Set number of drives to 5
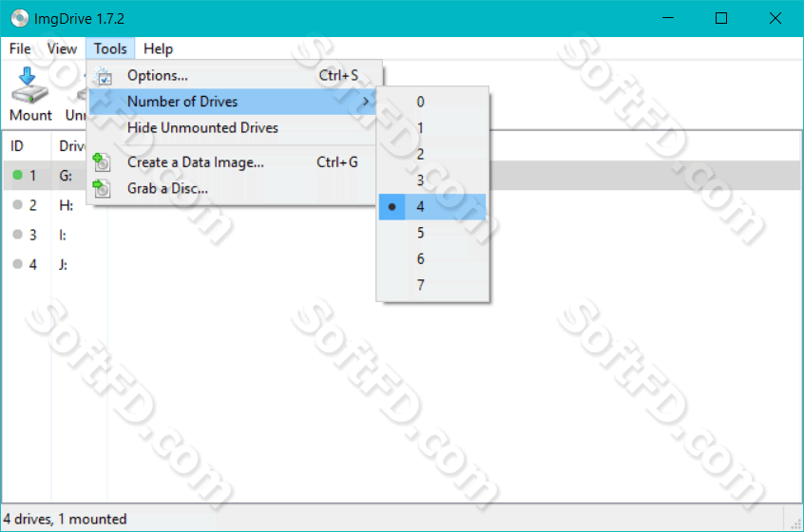804x532 pixels. [x=432, y=233]
